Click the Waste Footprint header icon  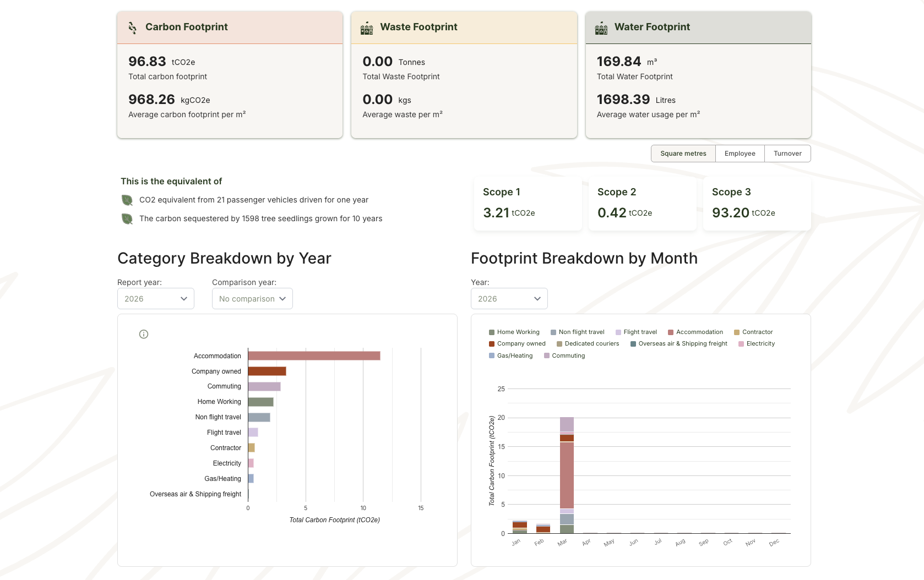pyautogui.click(x=366, y=28)
